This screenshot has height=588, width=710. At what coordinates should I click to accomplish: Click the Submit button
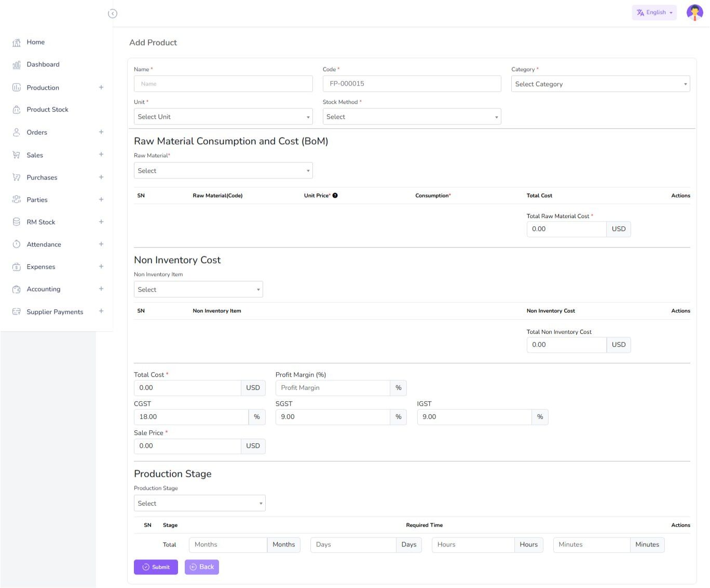point(156,567)
